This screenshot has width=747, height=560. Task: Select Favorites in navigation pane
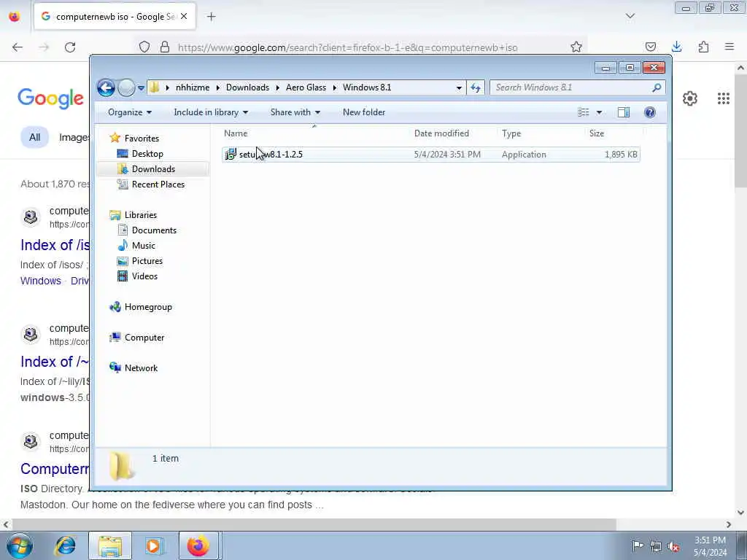(x=142, y=139)
